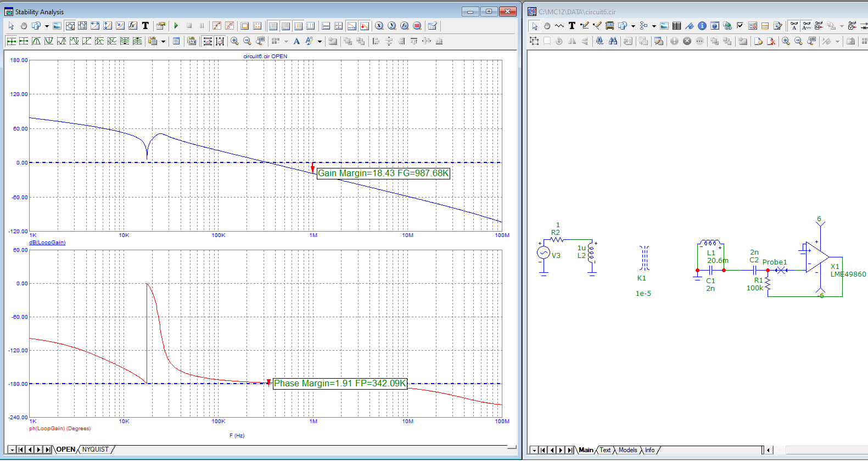This screenshot has height=461, width=868.
Task: Activate the scale/zoom magnifier plot mode icon
Action: click(x=70, y=26)
